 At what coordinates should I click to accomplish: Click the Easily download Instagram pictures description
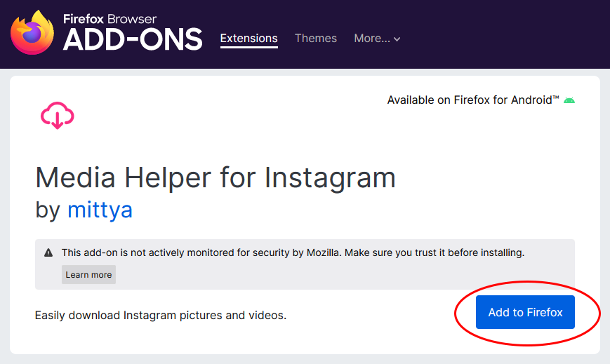click(x=161, y=316)
